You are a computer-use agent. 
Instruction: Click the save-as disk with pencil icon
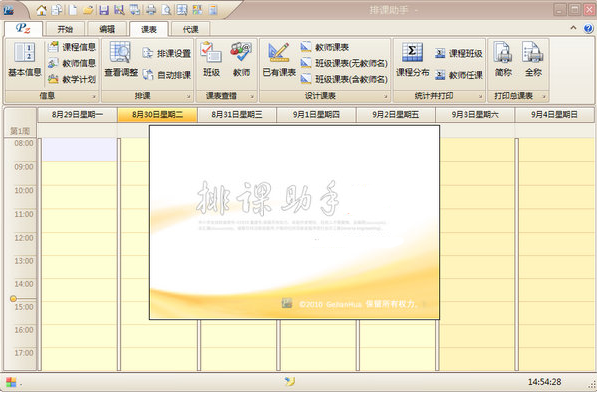[119, 10]
